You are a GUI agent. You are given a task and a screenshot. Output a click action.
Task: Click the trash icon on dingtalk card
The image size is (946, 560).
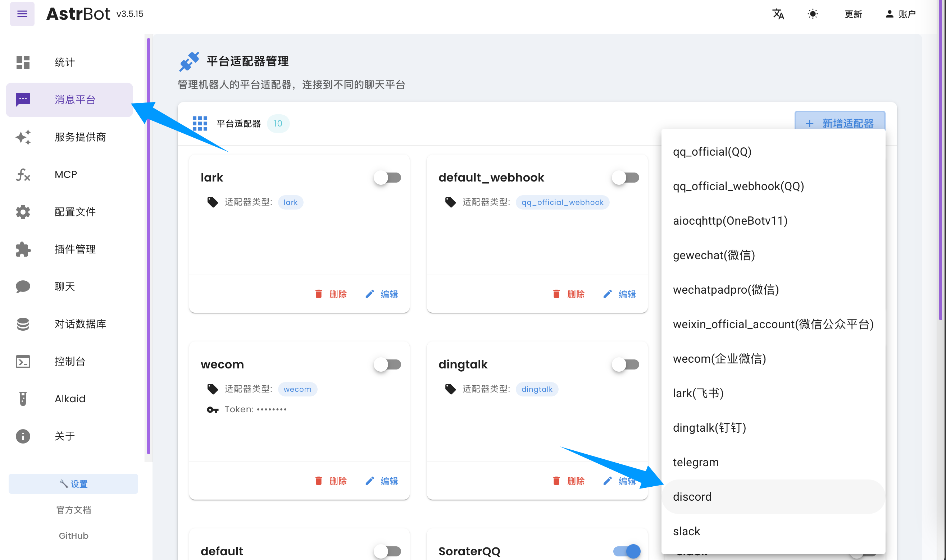pyautogui.click(x=556, y=480)
